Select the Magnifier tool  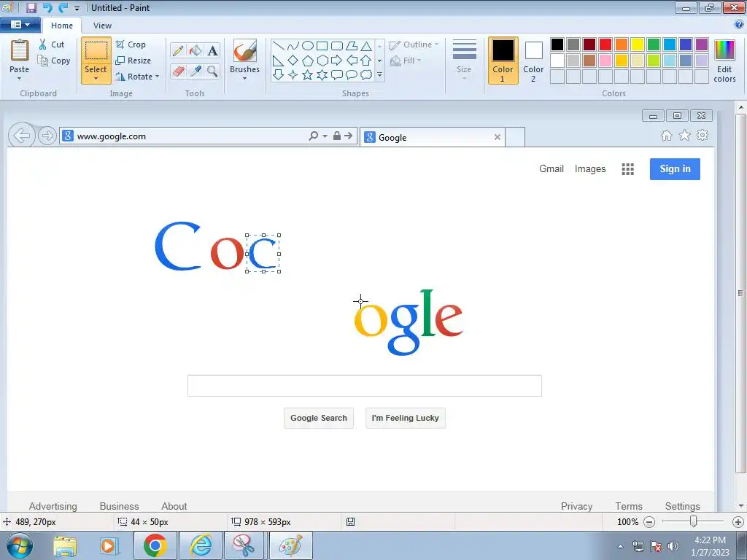212,71
